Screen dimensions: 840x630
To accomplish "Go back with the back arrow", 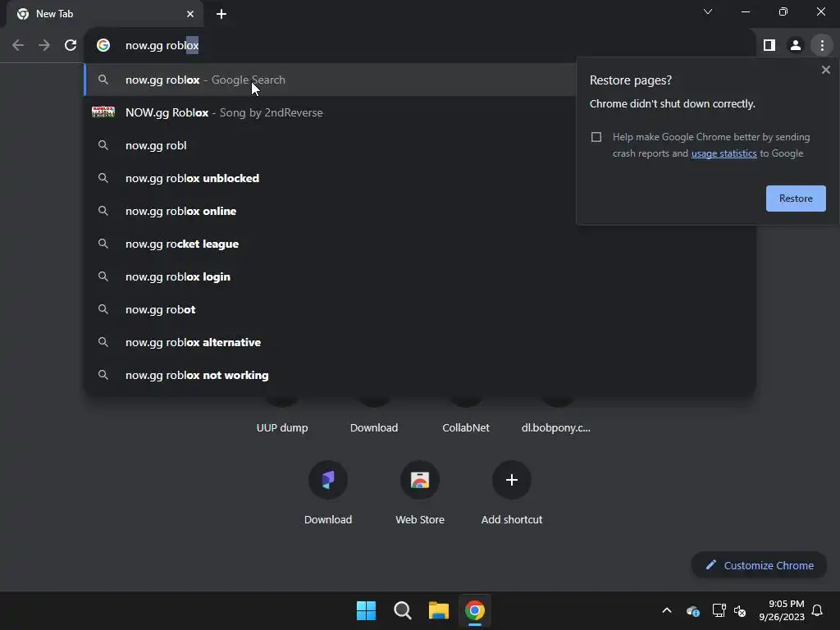I will click(18, 46).
